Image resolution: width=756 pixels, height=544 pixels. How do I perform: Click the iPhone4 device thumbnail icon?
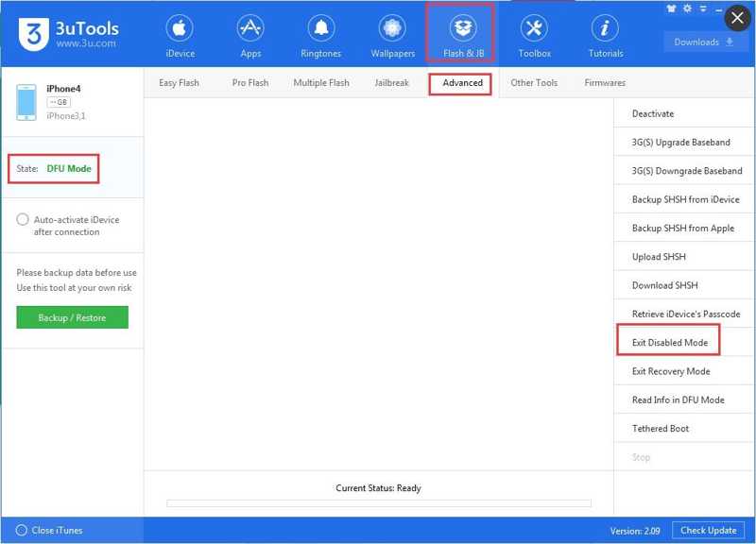tap(26, 102)
